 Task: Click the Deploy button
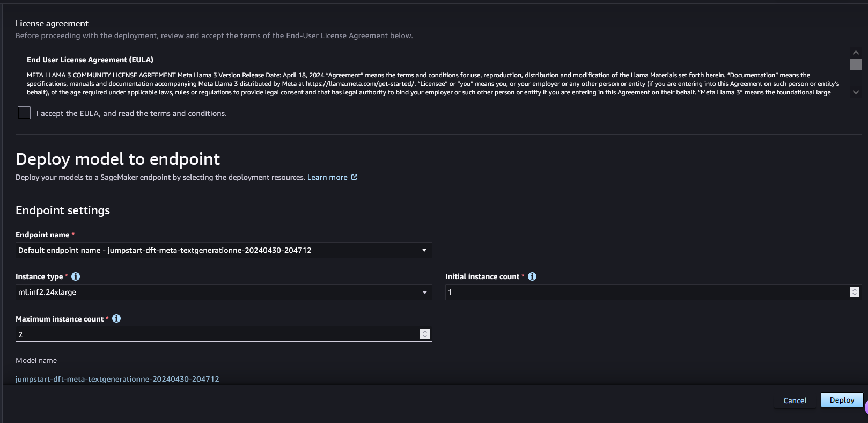842,400
